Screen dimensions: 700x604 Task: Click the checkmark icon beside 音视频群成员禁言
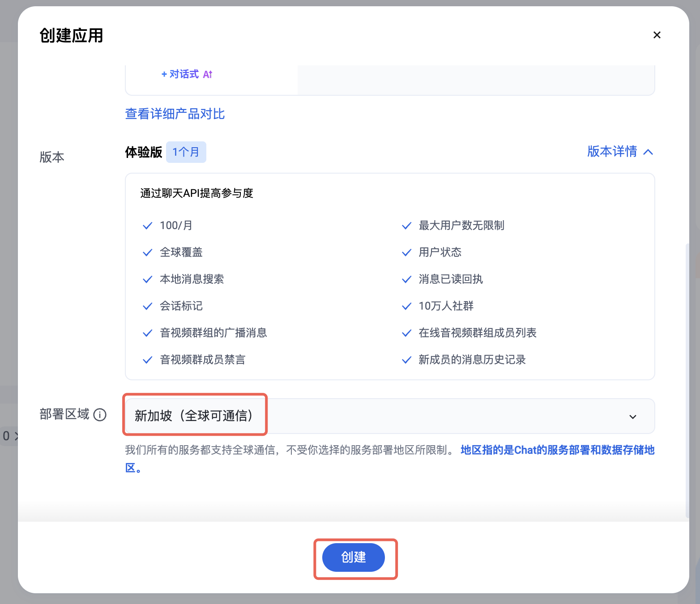[x=147, y=360]
